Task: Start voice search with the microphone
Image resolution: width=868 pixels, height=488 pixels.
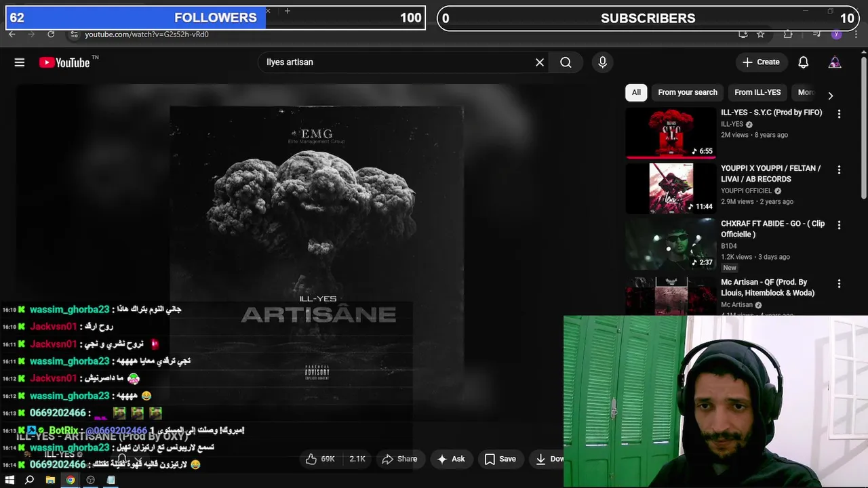Action: [x=602, y=62]
